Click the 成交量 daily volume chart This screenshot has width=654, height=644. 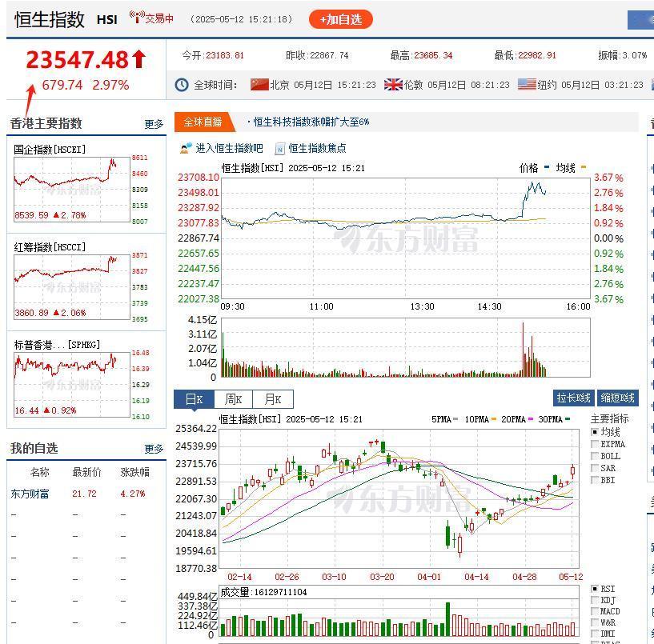pos(399,611)
